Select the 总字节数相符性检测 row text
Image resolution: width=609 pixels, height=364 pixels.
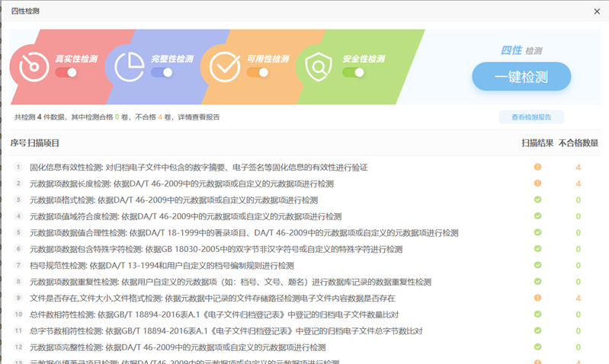point(226,331)
